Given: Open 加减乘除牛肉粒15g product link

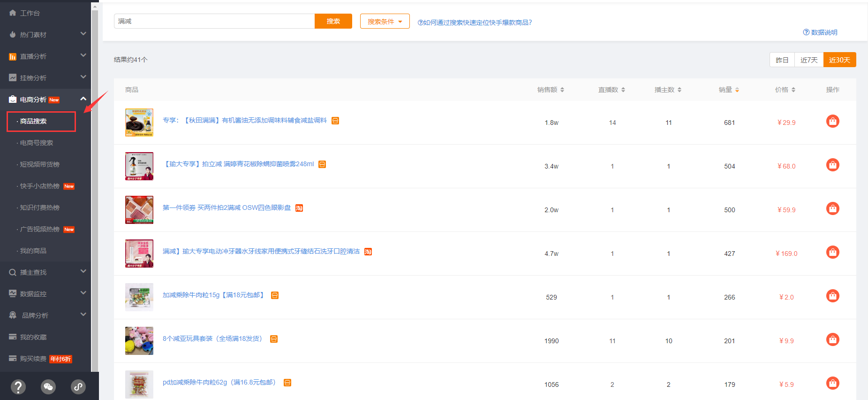Looking at the screenshot, I should pos(214,295).
